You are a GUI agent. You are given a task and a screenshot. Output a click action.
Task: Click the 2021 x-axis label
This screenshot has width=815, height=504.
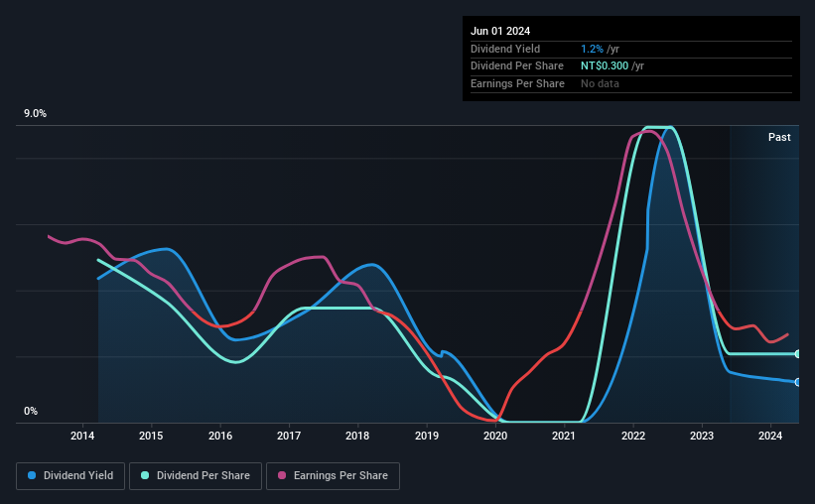pos(564,436)
